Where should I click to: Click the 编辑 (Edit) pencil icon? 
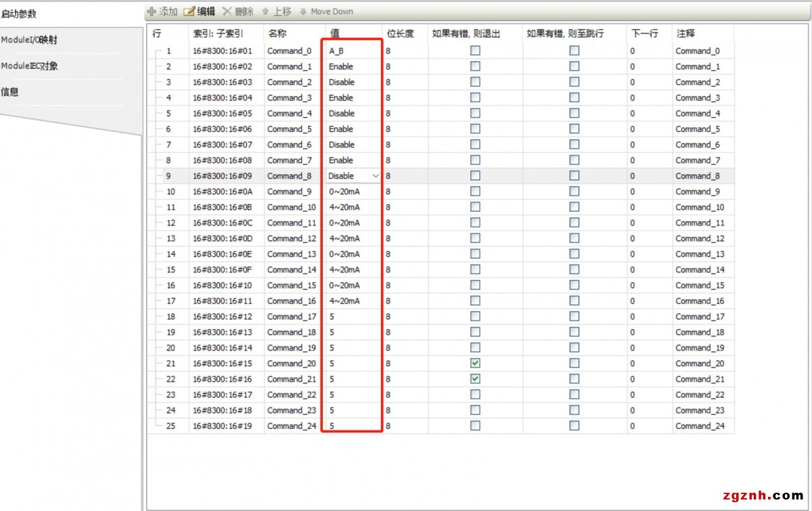[189, 12]
